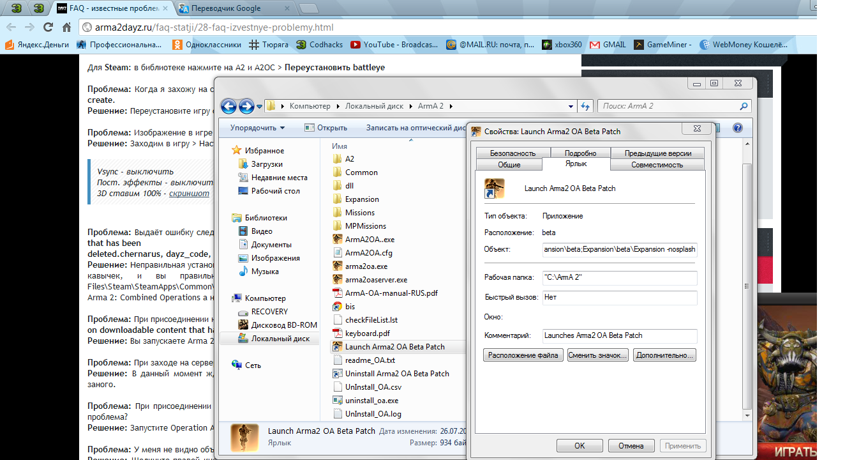The height and width of the screenshot is (460, 868).
Task: Open Chrome home page icon
Action: click(x=66, y=27)
